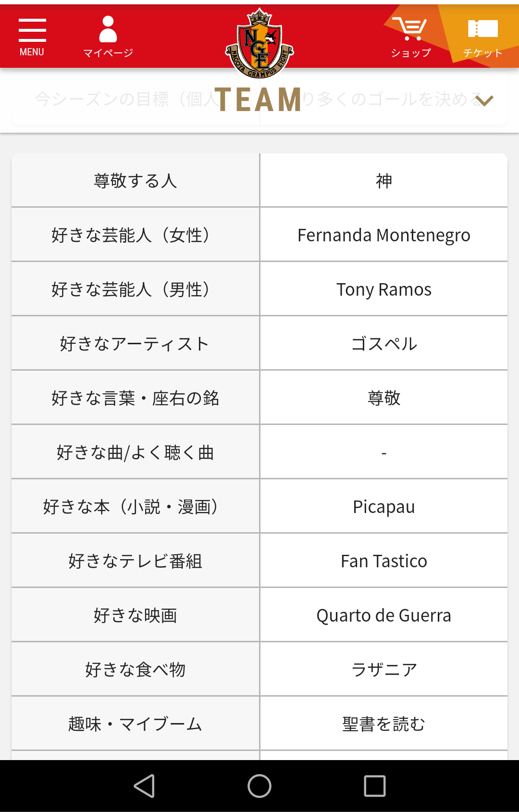Tap the Tony Ramos cell
Viewport: 519px width, 812px height.
[x=384, y=289]
